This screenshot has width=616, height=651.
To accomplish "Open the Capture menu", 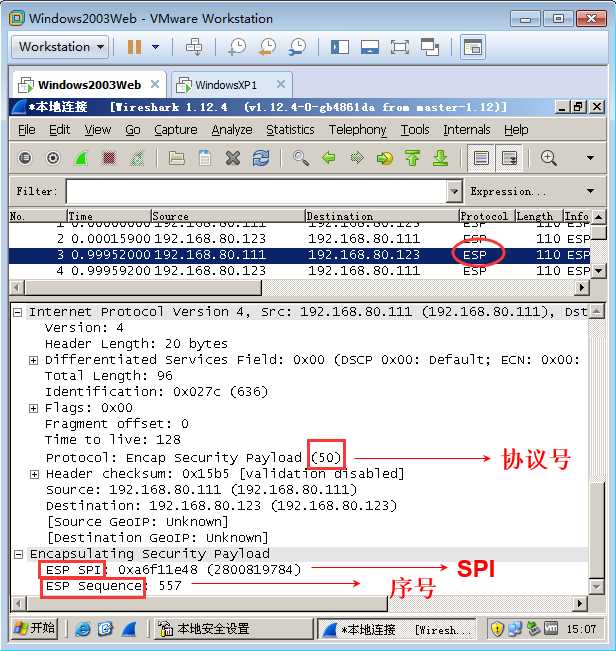I will pos(176,130).
